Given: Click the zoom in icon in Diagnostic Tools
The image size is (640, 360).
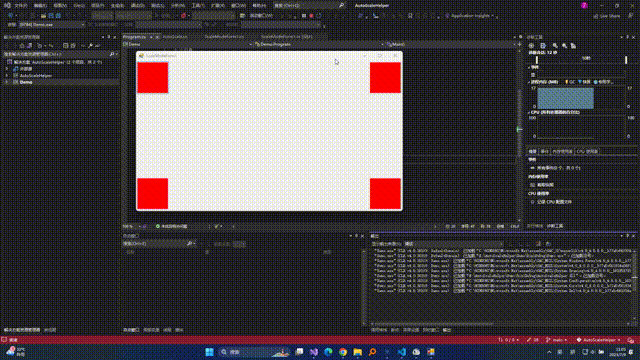Looking at the screenshot, I should pyautogui.click(x=555, y=46).
